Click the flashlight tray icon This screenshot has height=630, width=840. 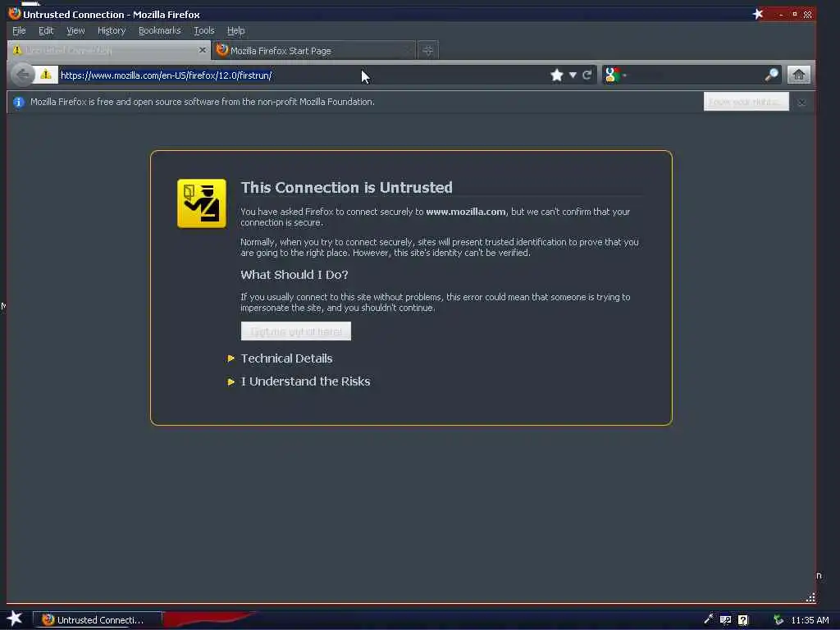click(708, 619)
